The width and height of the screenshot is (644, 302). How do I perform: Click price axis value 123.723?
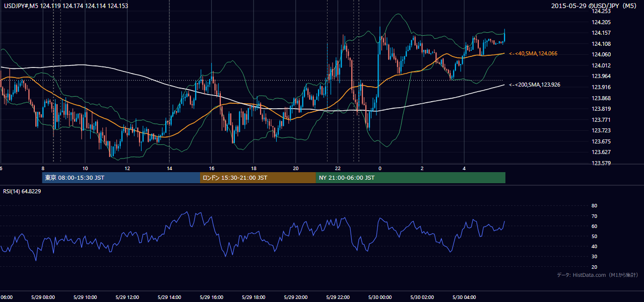click(x=601, y=131)
